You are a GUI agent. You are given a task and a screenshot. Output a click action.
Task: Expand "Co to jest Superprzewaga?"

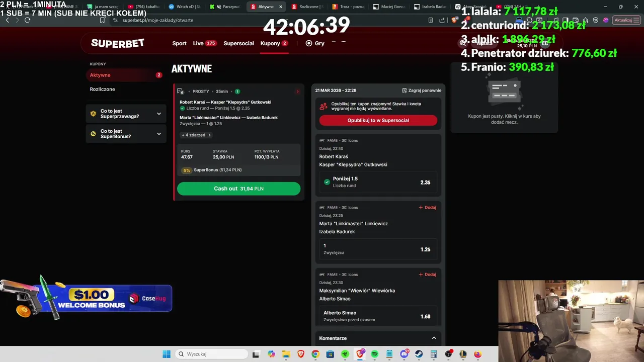click(126, 114)
